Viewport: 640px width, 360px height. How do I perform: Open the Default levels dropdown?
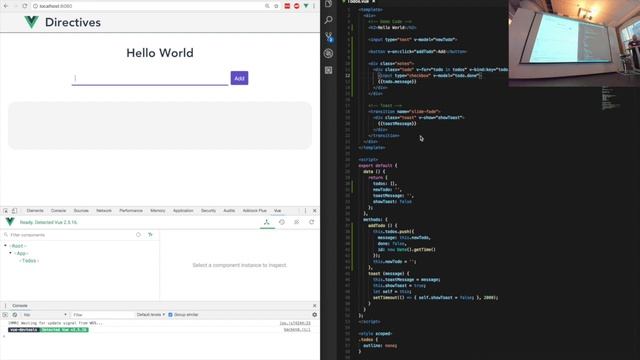tap(151, 315)
